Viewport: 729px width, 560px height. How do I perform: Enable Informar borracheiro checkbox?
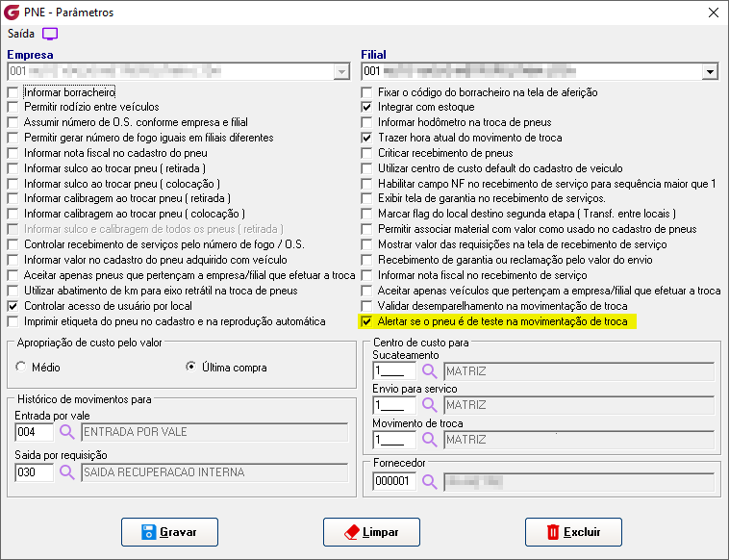click(13, 92)
